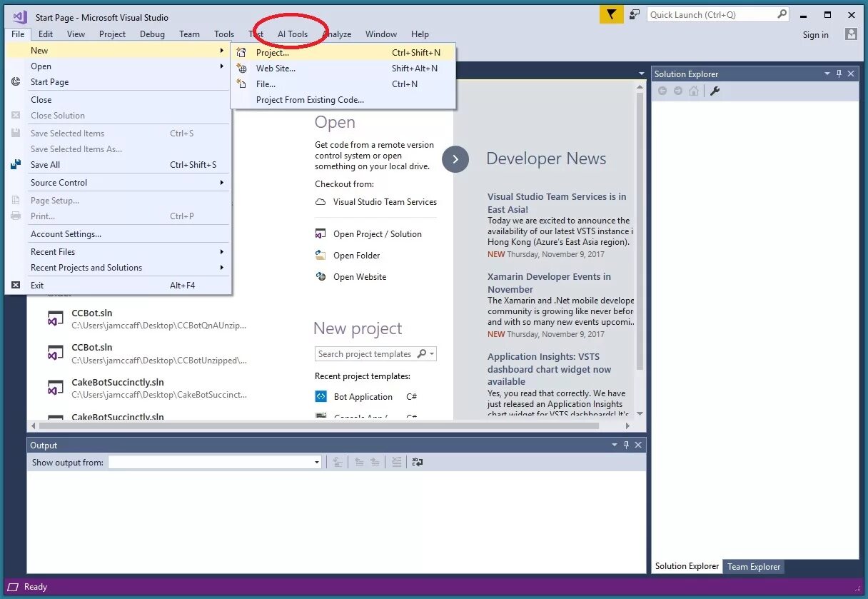The width and height of the screenshot is (868, 599).
Task: Open the Debug menu
Action: coord(152,34)
